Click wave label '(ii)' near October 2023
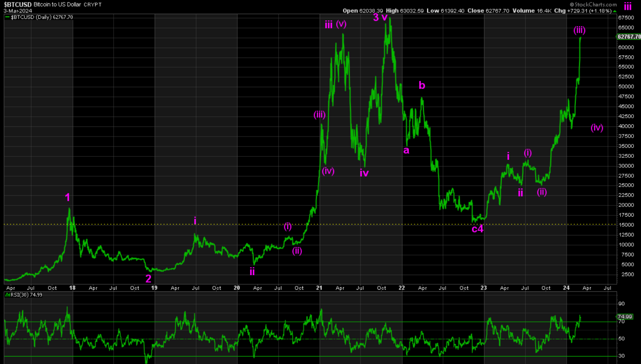Screen dimensions: 641x364 coord(542,192)
